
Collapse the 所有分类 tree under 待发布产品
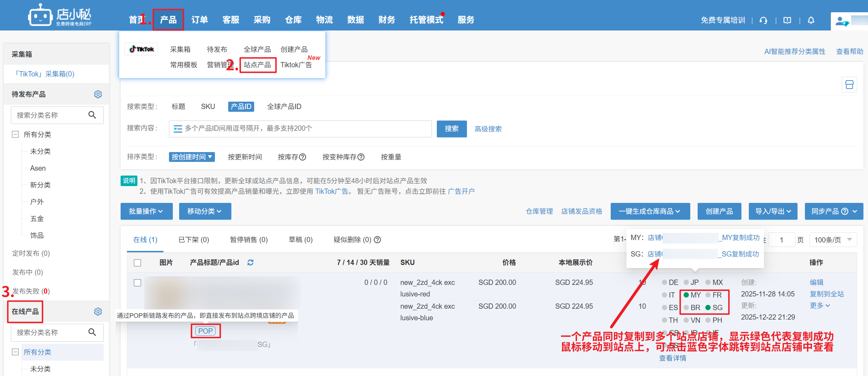[15, 135]
